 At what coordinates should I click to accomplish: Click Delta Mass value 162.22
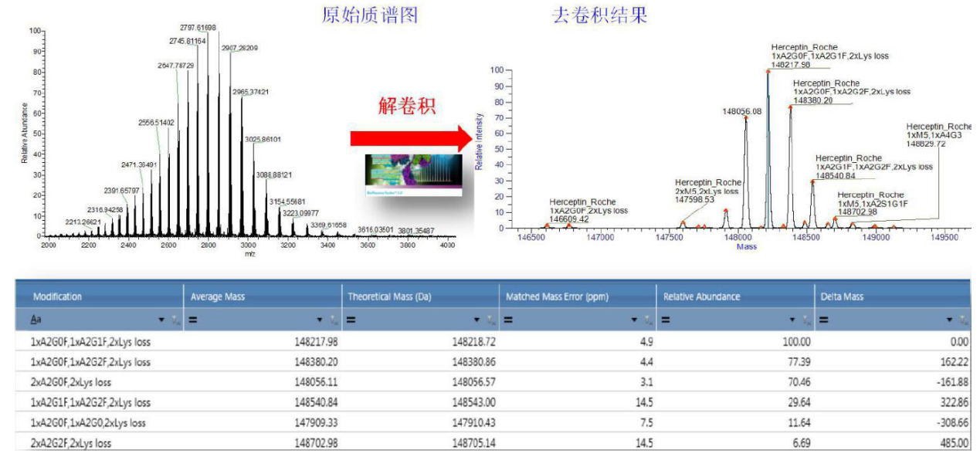(955, 362)
